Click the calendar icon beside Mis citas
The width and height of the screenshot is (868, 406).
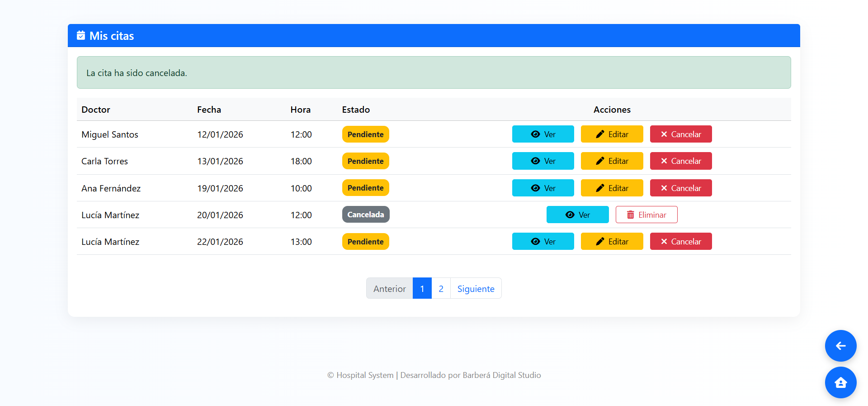click(81, 35)
